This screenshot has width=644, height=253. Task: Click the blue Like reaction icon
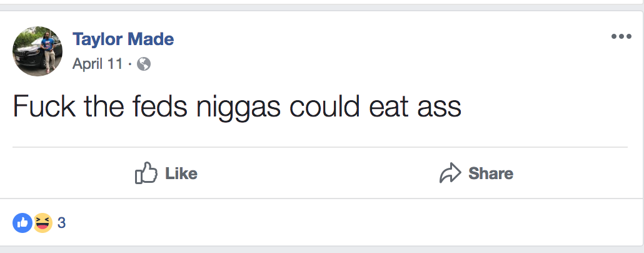point(23,222)
